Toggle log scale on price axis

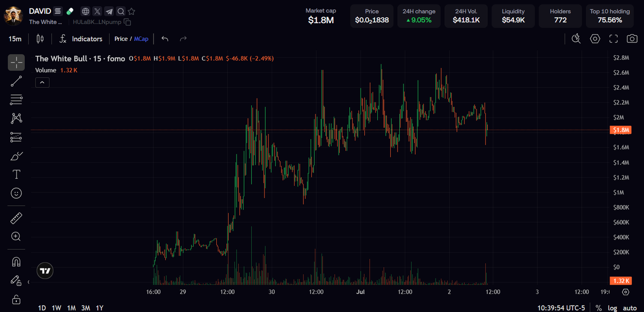(612, 308)
